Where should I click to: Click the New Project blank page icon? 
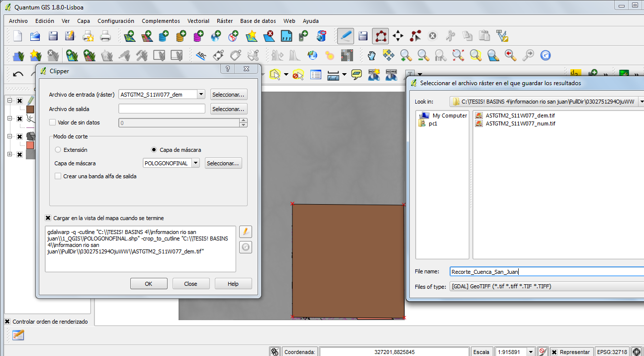click(17, 36)
